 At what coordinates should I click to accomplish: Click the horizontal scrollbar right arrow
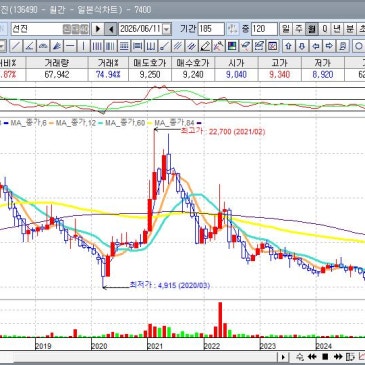[283, 357]
